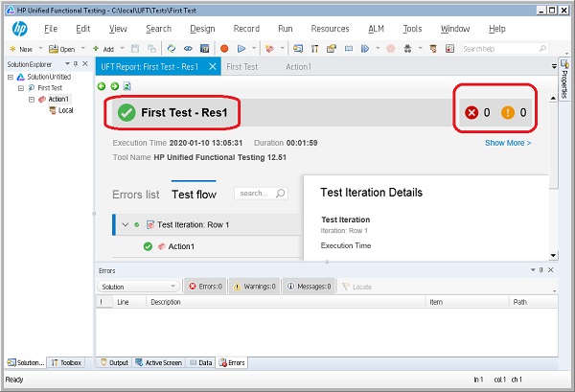Click the Solution Explorer toolbar icon
The width and height of the screenshot is (575, 392).
tap(298, 49)
